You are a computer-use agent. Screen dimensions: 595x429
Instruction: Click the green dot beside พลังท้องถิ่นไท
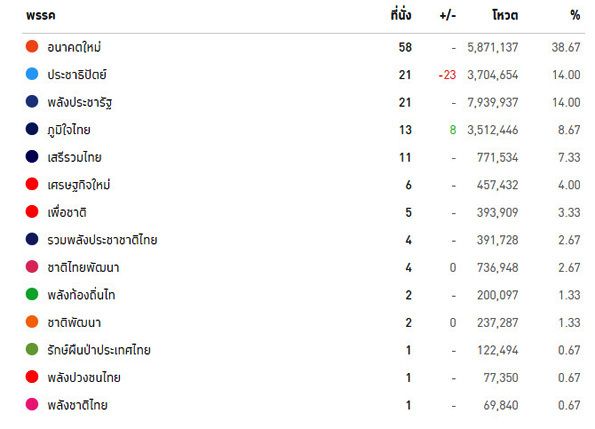point(32,294)
